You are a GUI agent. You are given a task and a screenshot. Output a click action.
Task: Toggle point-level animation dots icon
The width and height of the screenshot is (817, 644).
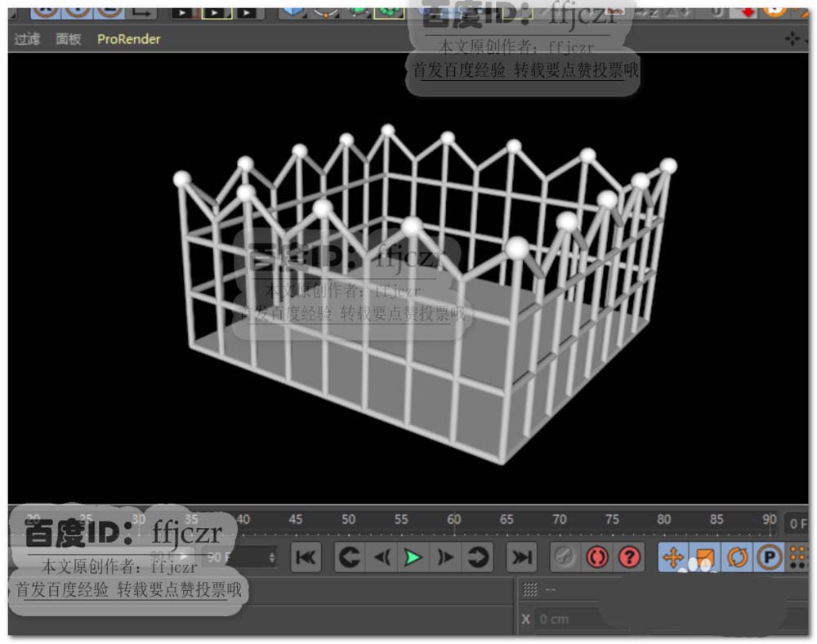pos(798,557)
